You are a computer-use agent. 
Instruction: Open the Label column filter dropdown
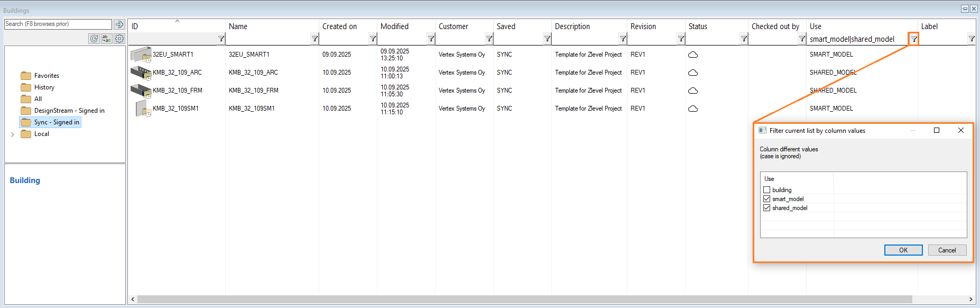point(972,39)
